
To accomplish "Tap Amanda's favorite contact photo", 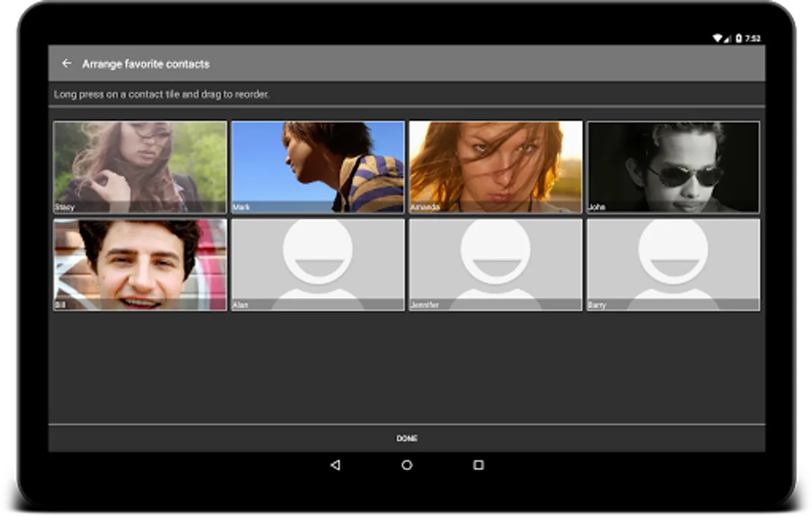I will pos(495,167).
